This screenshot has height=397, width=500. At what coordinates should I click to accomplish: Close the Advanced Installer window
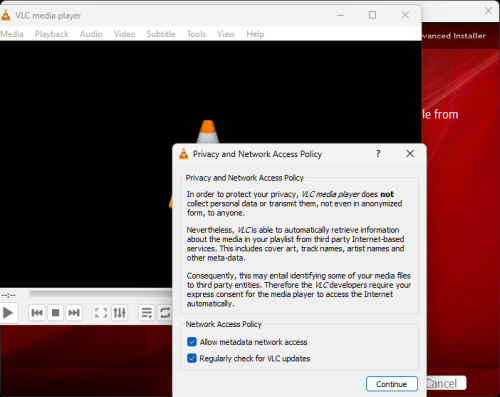[x=488, y=11]
